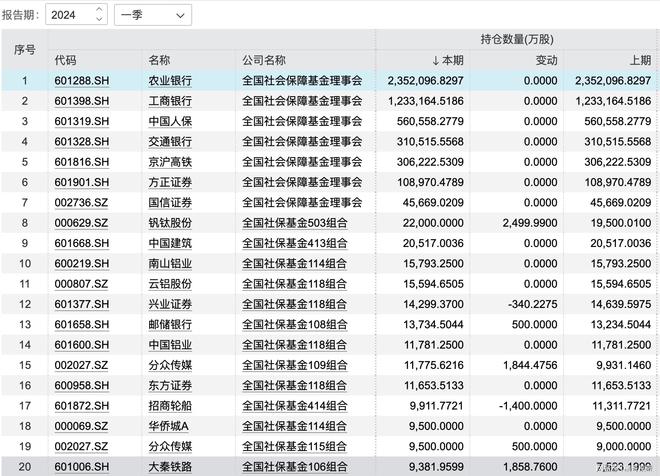
Task: Click stock name 交通银行
Action: click(x=170, y=142)
